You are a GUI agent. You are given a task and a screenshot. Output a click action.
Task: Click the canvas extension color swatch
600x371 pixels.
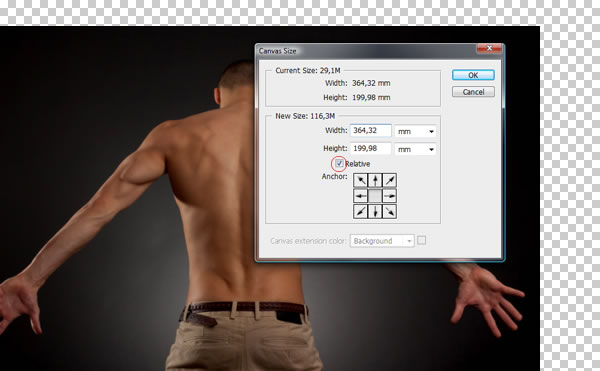421,240
